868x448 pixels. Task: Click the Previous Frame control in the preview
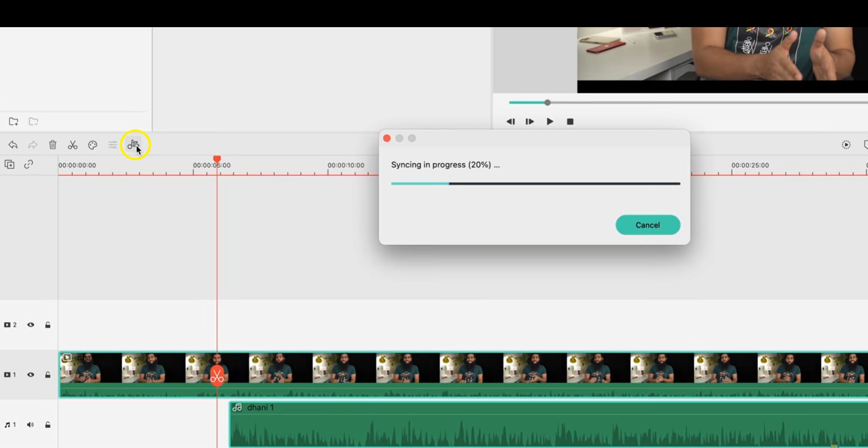click(x=510, y=121)
